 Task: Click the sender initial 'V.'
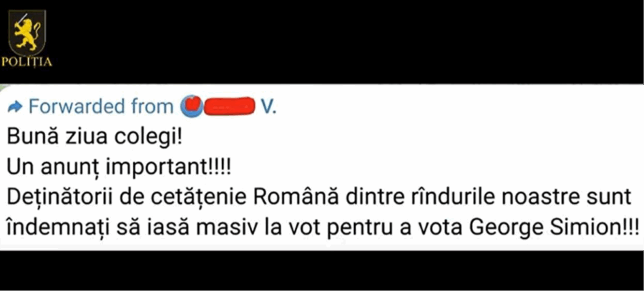click(270, 107)
